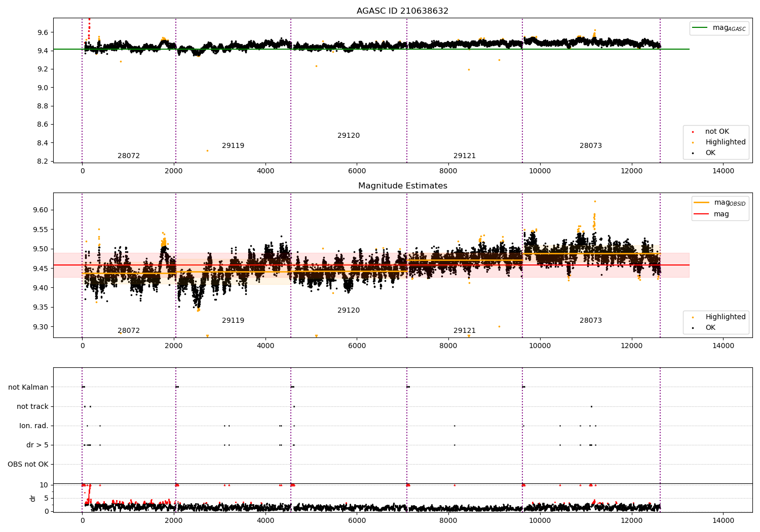Click the "OBS not OK" row label
760x532 pixels.
pos(28,464)
